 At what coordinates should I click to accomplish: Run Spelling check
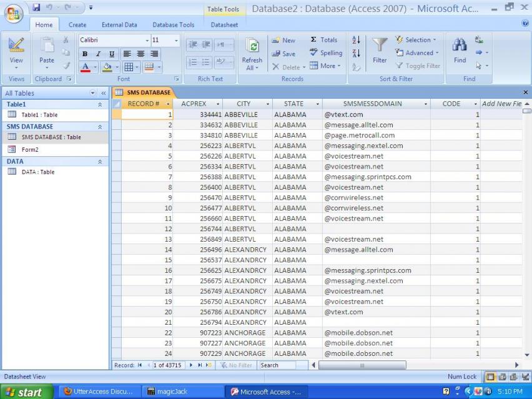point(326,52)
